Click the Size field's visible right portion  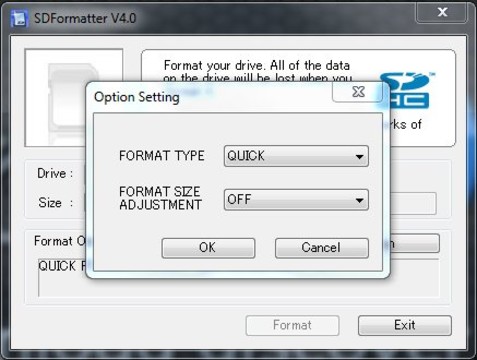pyautogui.click(x=413, y=203)
